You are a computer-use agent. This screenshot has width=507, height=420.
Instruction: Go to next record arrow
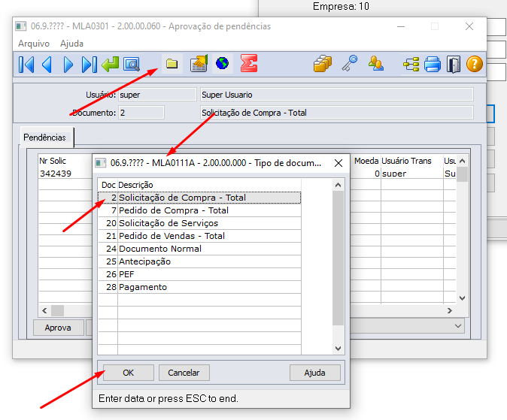pyautogui.click(x=68, y=65)
